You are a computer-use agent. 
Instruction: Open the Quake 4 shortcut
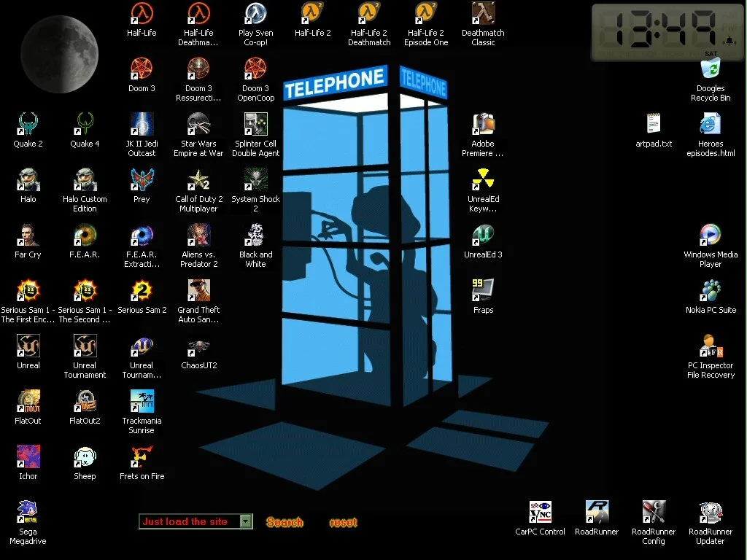point(85,124)
